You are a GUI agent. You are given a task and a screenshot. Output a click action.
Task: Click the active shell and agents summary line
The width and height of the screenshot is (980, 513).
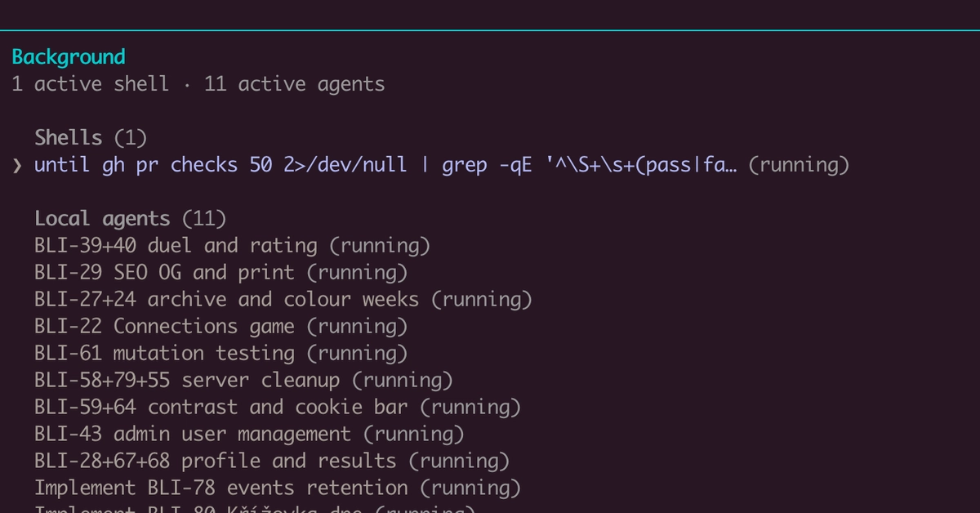coord(198,83)
